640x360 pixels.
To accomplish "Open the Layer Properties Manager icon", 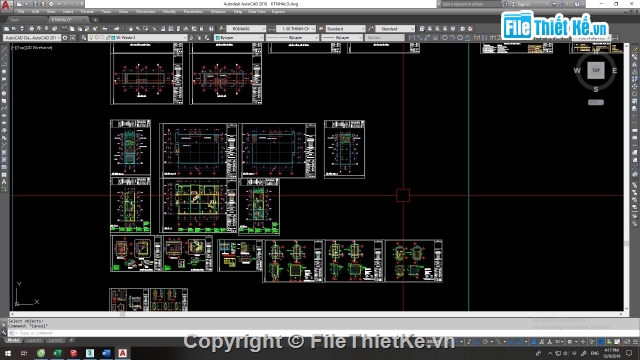I will [x=84, y=38].
